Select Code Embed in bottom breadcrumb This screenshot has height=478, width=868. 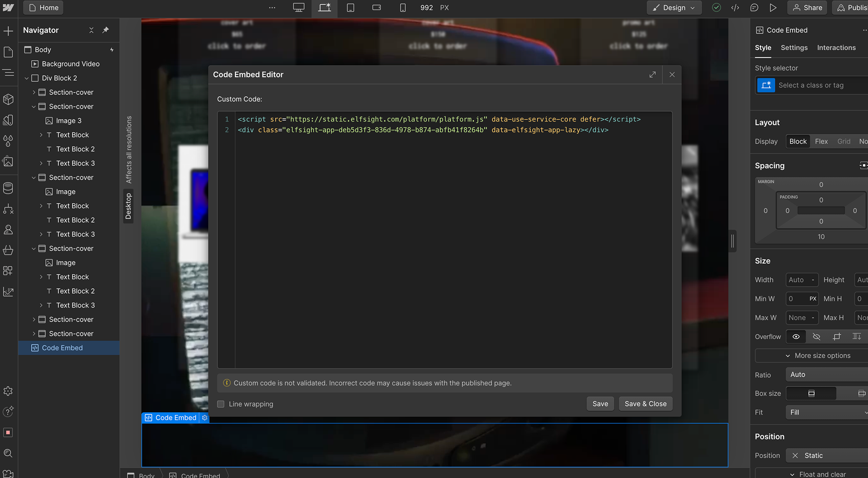point(195,475)
